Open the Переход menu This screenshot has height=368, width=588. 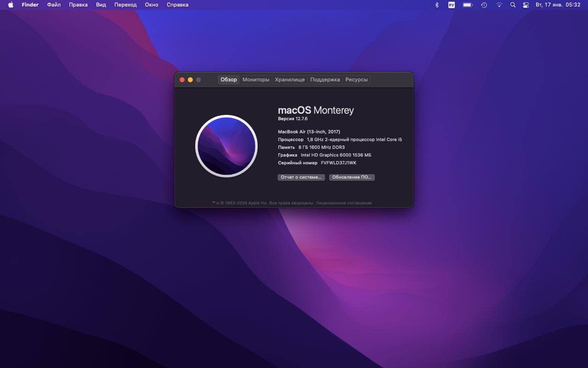[125, 5]
